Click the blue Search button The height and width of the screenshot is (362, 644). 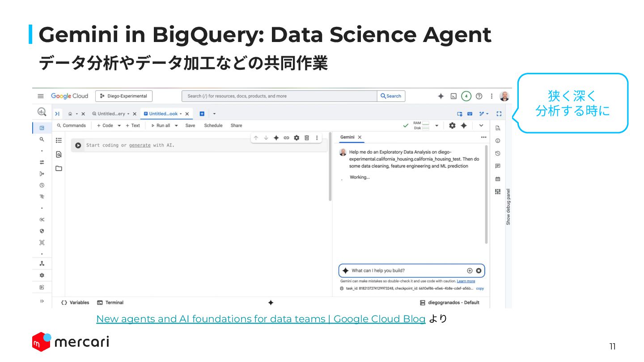pos(391,96)
